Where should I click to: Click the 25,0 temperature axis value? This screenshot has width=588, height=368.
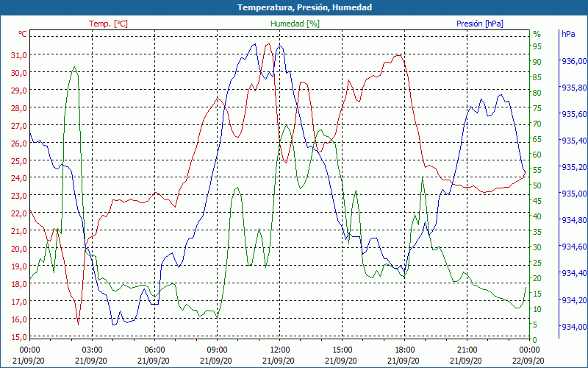pyautogui.click(x=19, y=161)
